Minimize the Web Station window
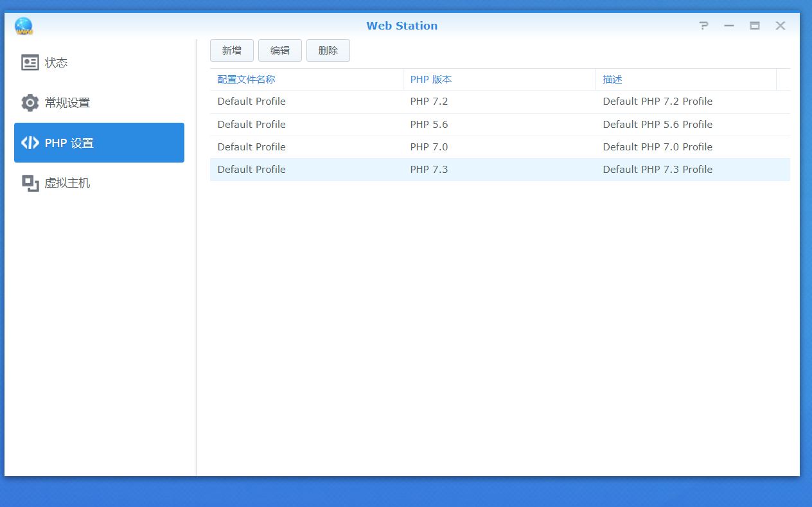The height and width of the screenshot is (507, 812). click(729, 26)
